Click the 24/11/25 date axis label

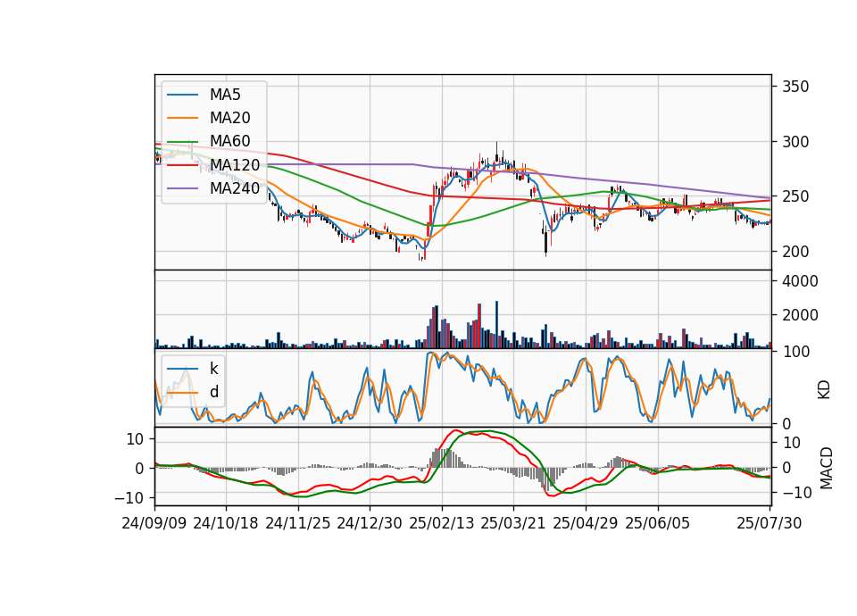(x=298, y=523)
